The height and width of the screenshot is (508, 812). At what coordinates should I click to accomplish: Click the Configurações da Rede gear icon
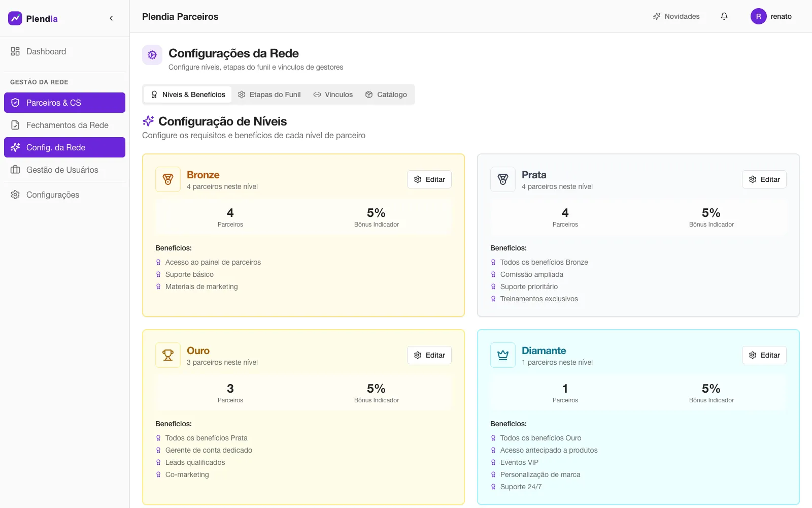click(152, 55)
